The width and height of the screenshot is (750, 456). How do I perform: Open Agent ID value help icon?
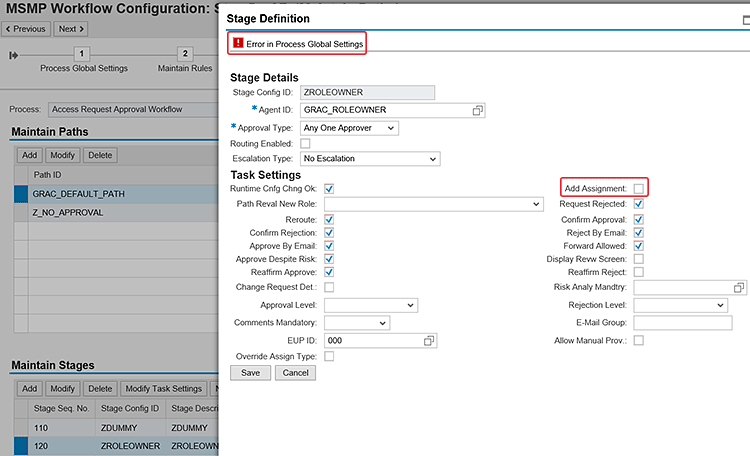coord(477,110)
